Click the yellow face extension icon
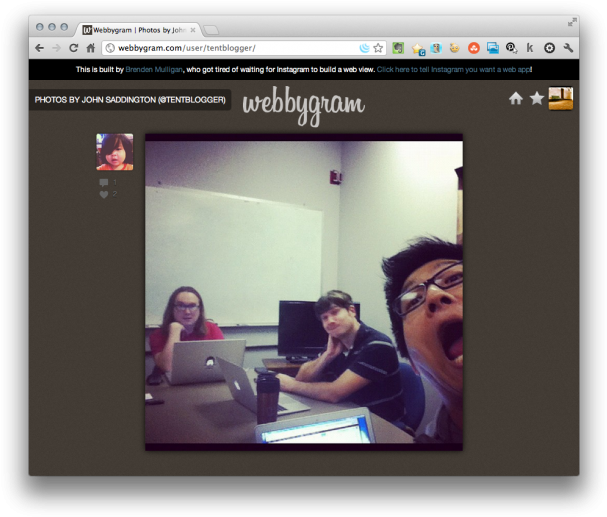Screen dimensions: 607x517 pos(454,48)
